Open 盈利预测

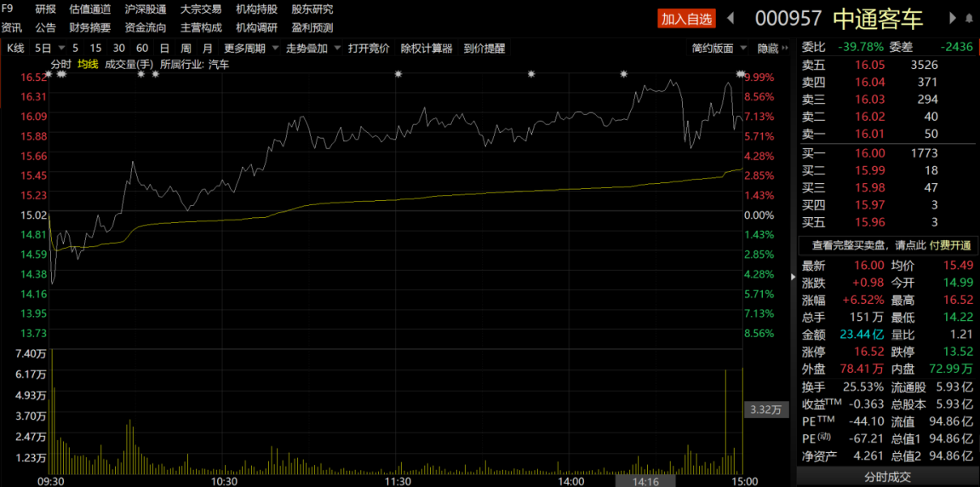coord(312,27)
